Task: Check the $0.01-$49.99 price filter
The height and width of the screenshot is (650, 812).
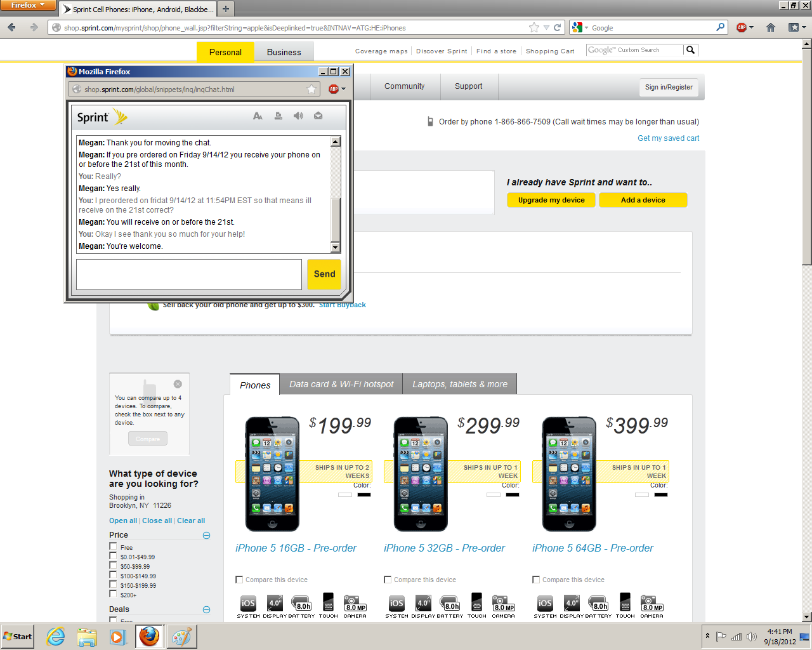Action: (x=113, y=556)
